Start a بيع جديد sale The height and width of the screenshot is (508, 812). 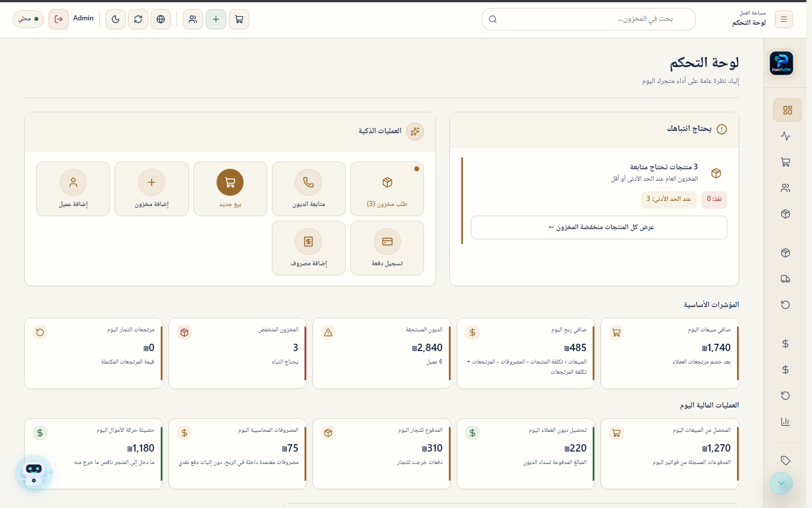coord(230,189)
